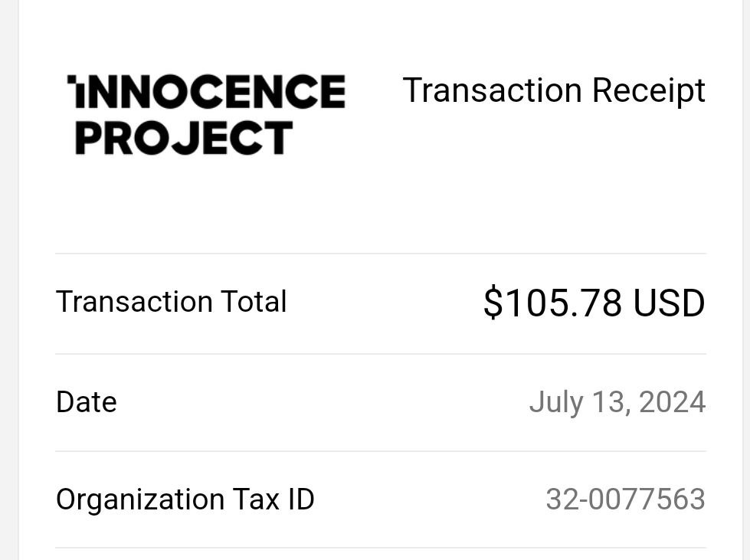The image size is (750, 560).
Task: Click the Innocence Project logo
Action: coord(206,114)
